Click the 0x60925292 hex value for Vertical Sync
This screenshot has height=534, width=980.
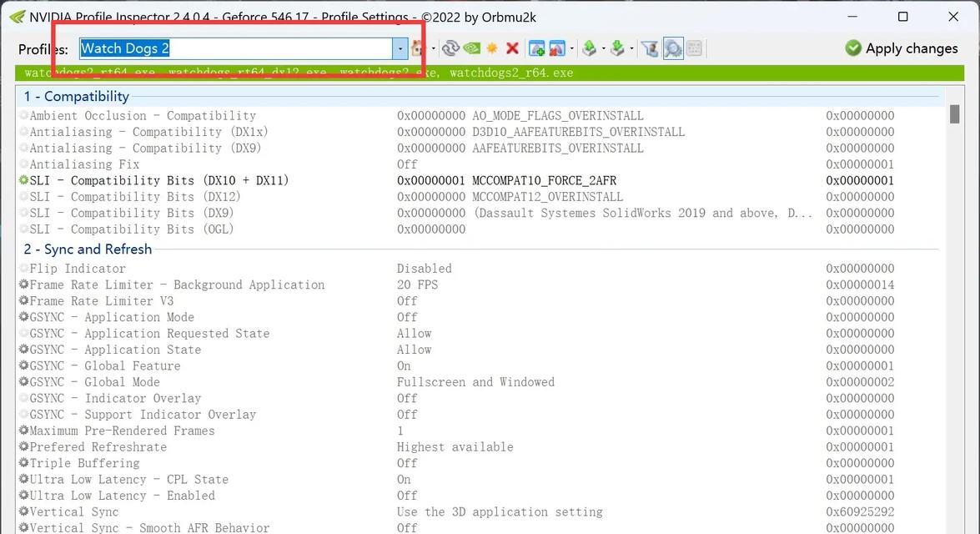tap(860, 513)
